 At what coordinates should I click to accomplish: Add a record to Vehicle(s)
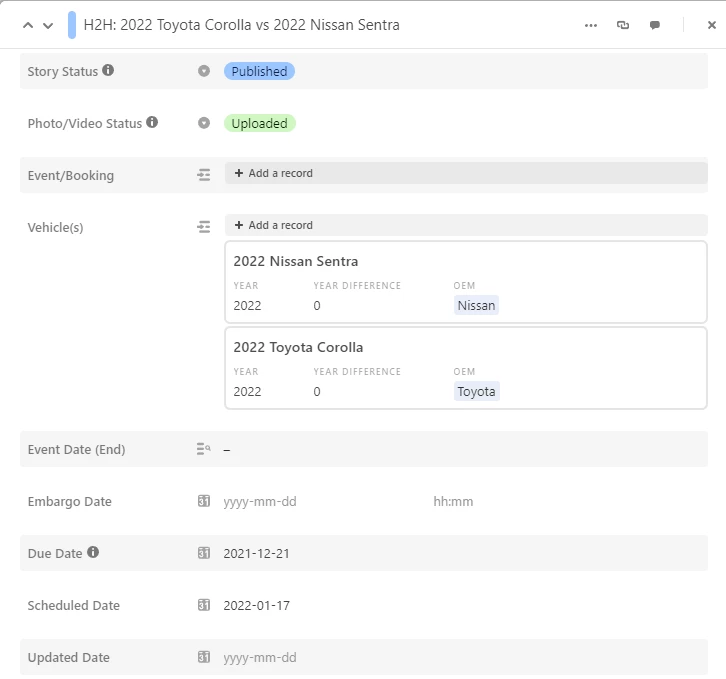[466, 225]
